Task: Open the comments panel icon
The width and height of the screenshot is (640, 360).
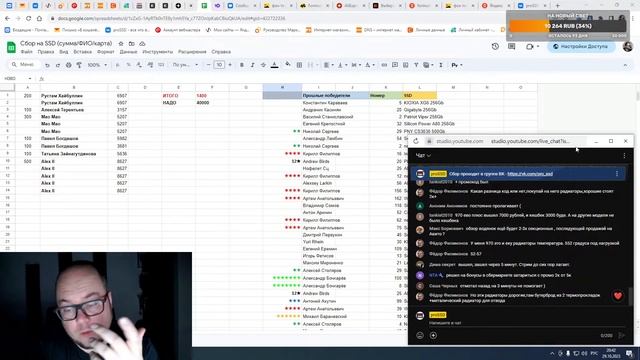Action: coord(511,47)
